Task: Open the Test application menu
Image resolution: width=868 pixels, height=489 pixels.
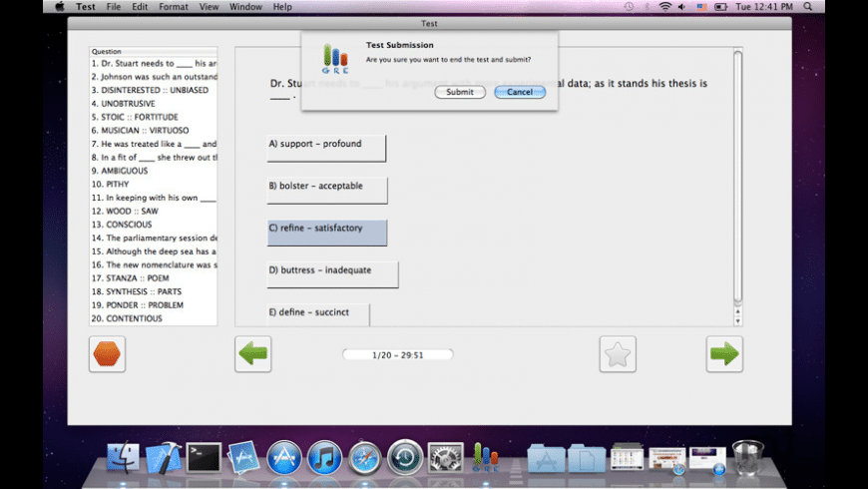Action: click(86, 7)
